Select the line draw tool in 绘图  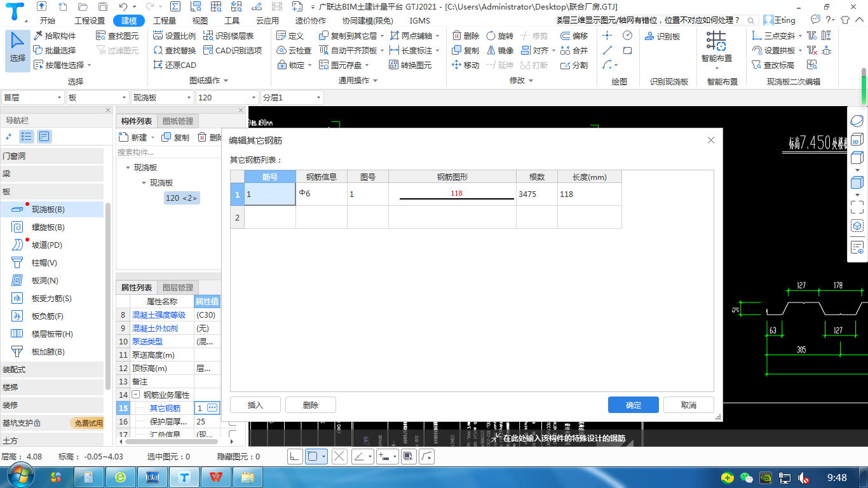point(607,50)
